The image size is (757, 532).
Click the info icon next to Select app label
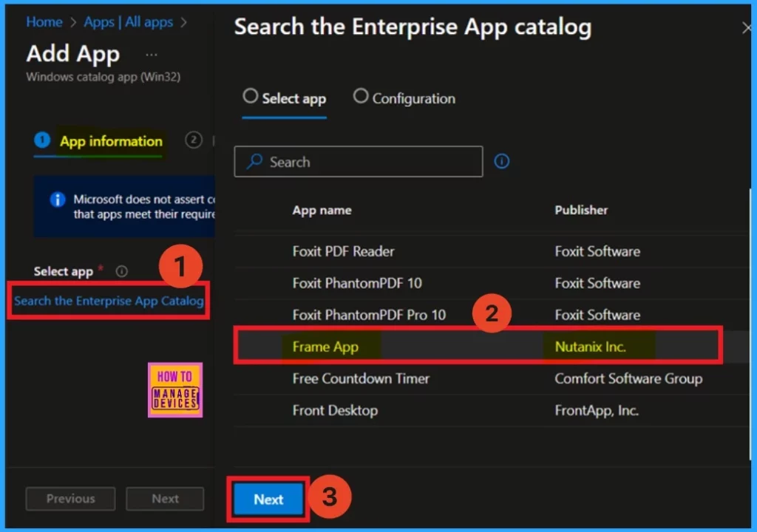122,271
